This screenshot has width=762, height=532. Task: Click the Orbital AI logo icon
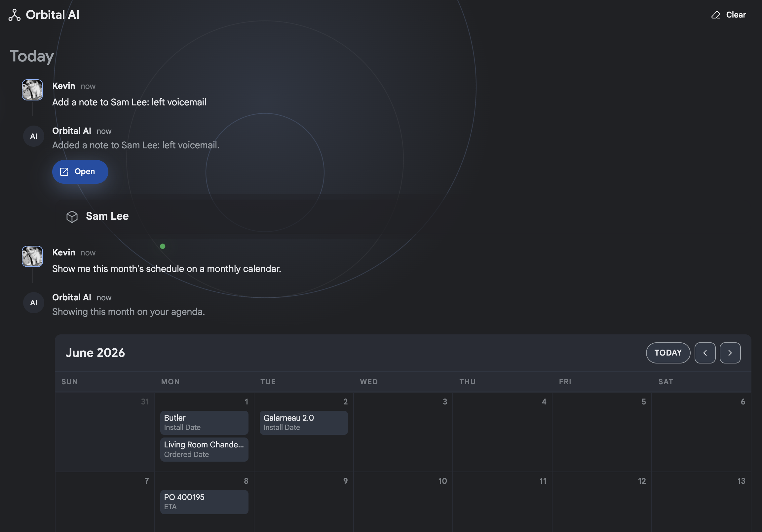(14, 15)
